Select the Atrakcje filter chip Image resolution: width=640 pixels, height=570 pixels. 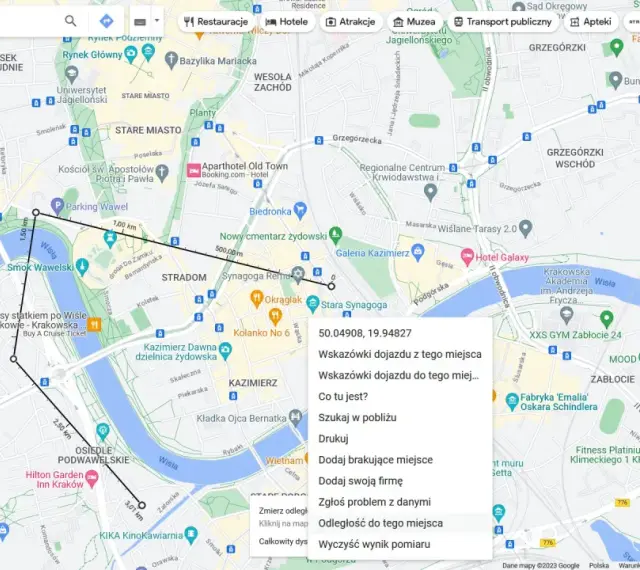click(x=351, y=22)
